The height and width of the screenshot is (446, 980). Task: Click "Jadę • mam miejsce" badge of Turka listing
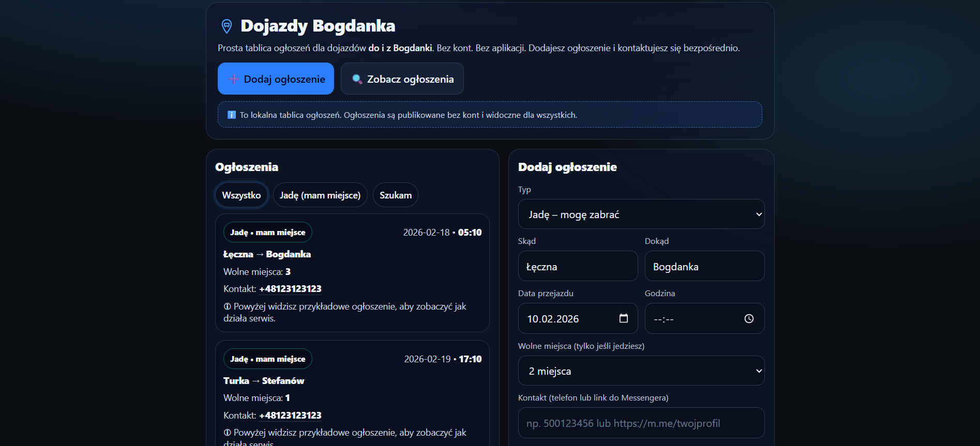(x=268, y=359)
